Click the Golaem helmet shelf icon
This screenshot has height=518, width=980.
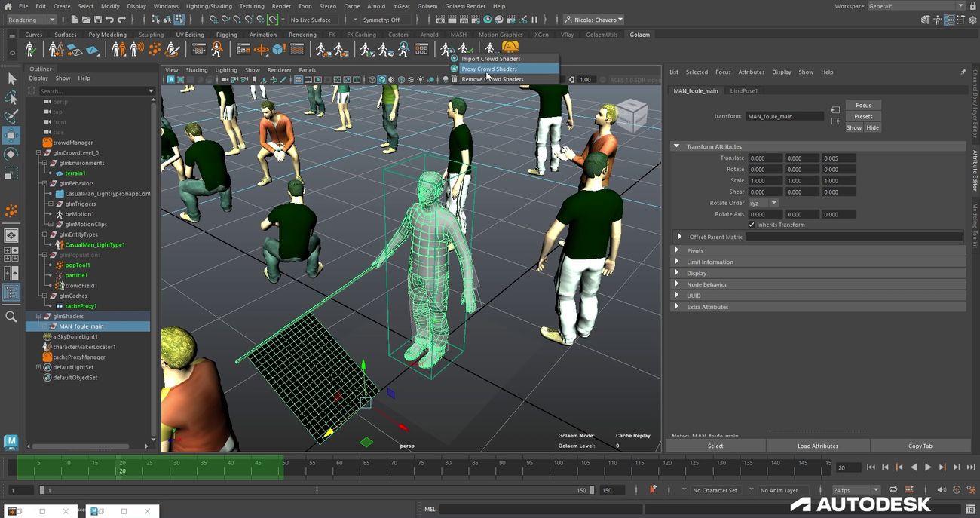coord(510,48)
